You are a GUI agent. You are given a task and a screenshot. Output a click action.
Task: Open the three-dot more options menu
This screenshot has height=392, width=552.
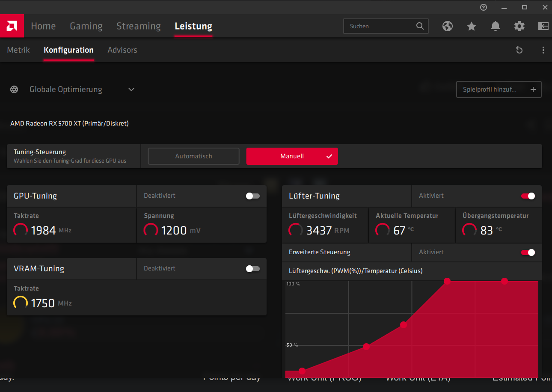[x=543, y=50]
